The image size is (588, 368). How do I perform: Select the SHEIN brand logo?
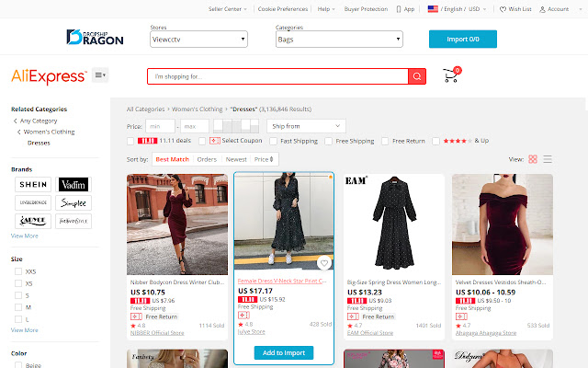[33, 184]
